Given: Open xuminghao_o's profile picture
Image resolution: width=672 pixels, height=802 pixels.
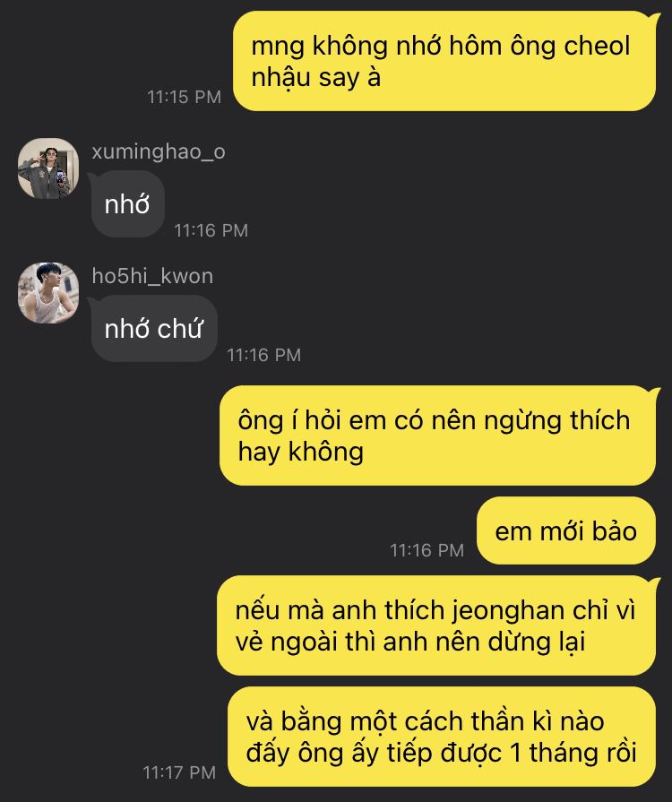Looking at the screenshot, I should 48,168.
